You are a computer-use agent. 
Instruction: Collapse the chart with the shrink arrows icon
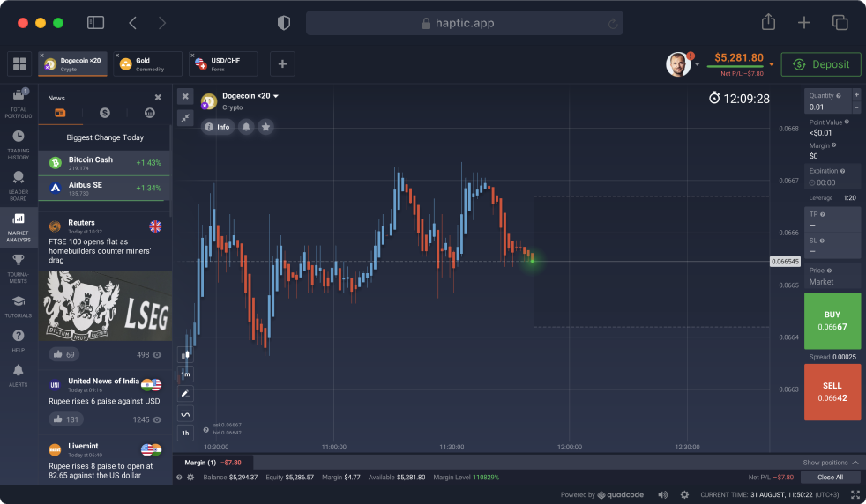point(185,117)
